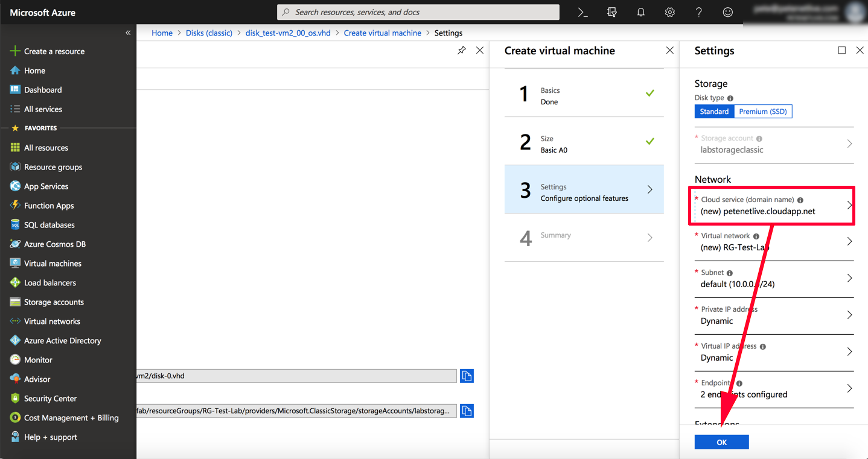Screen dimensions: 868x459
Task: Open Storage accounts in sidebar
Action: (54, 302)
